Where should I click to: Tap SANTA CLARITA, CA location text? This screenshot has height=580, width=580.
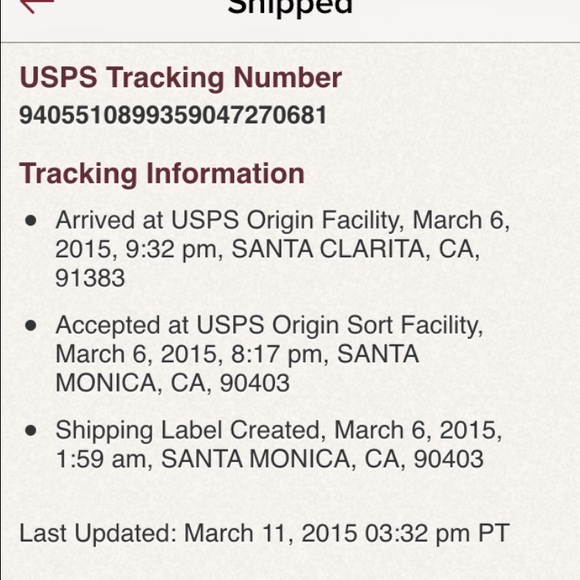pos(355,249)
